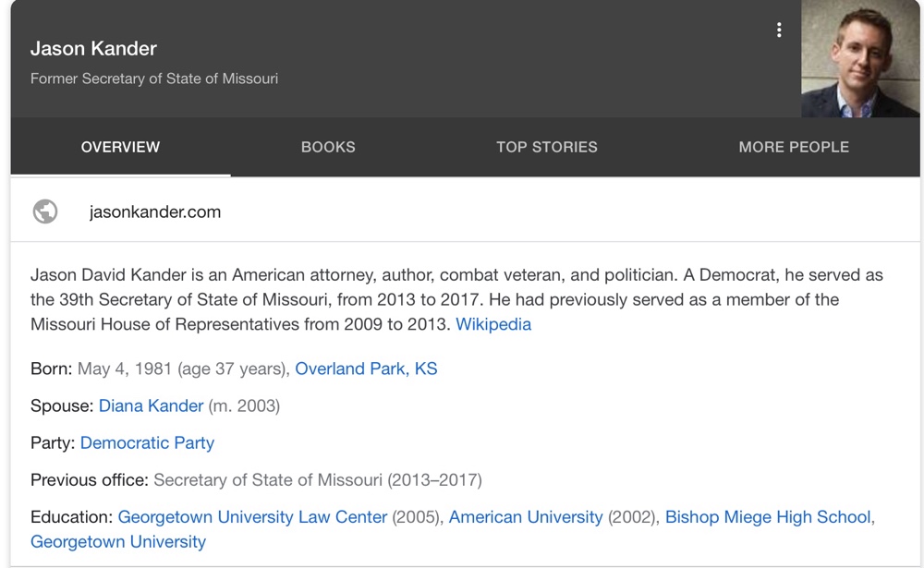Open the profile photo thumbnail
Image resolution: width=924 pixels, height=568 pixels.
pyautogui.click(x=860, y=58)
